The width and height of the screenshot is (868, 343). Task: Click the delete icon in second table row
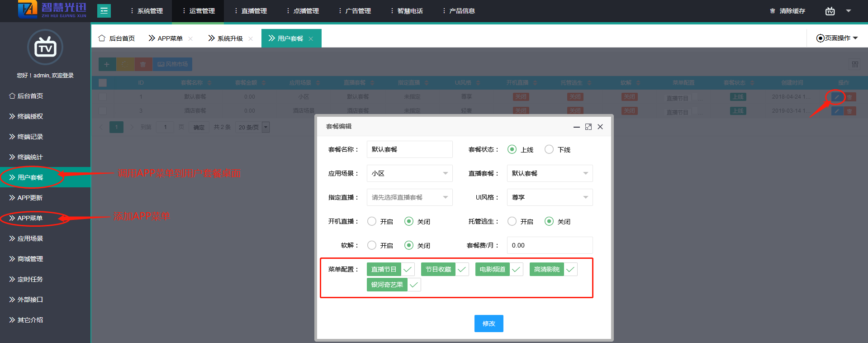849,111
